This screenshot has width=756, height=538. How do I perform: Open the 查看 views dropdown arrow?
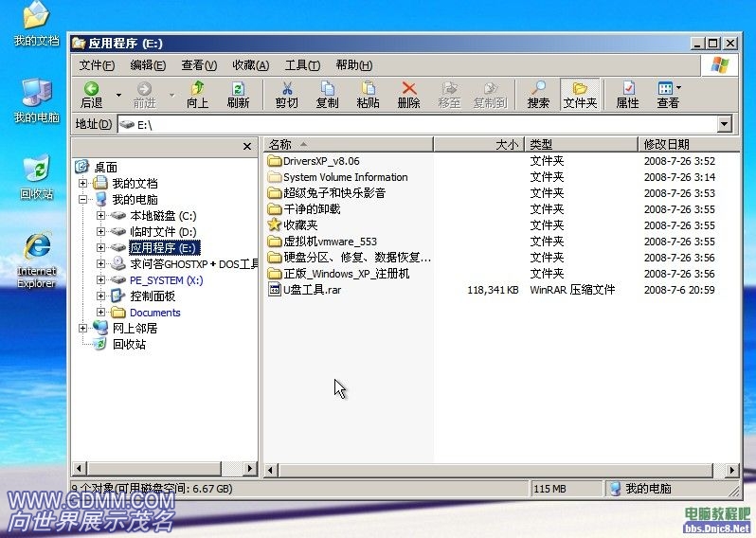click(679, 88)
